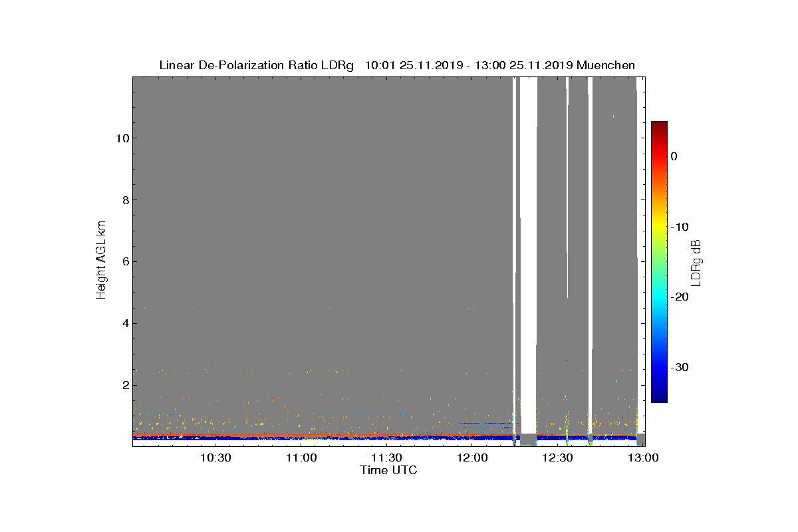Click the colorbar value '-10'
Screen dimensions: 798x532
[x=679, y=227]
